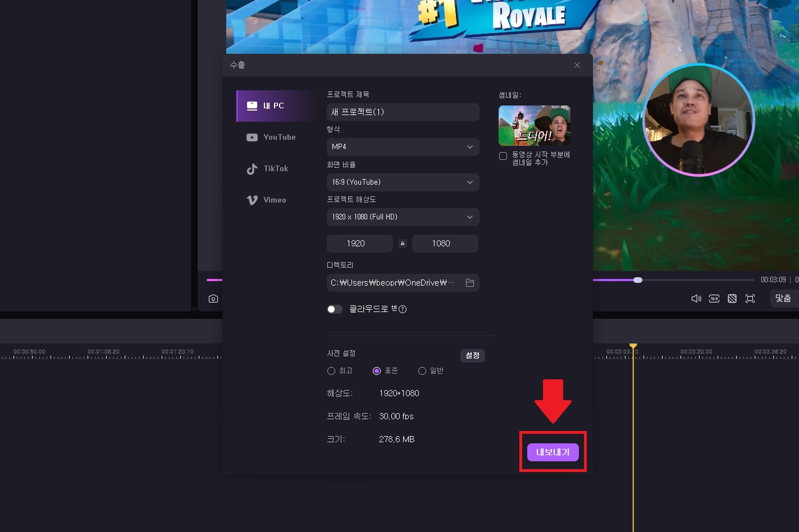
Task: Click timeline ruler mark 00:00:50:00
Action: tap(29, 352)
